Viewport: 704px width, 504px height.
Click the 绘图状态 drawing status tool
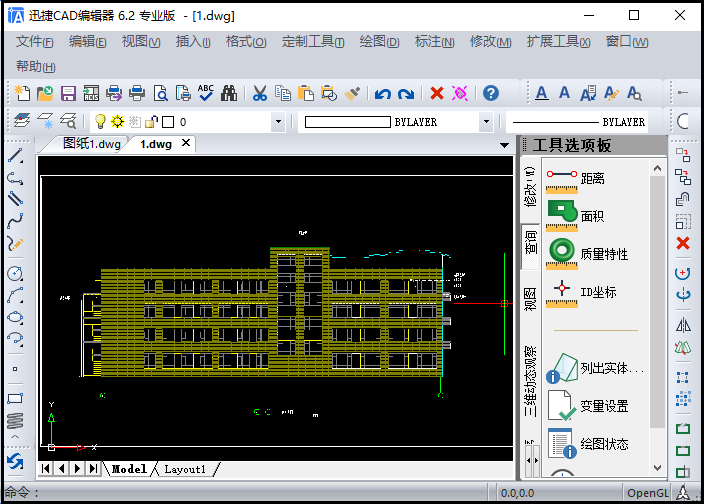587,443
